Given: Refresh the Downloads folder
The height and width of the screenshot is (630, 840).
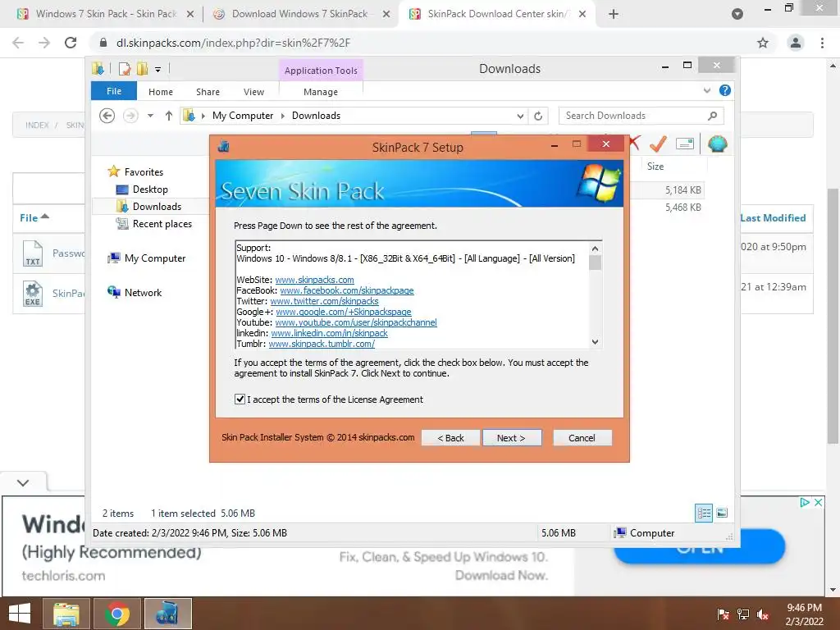Looking at the screenshot, I should (538, 116).
